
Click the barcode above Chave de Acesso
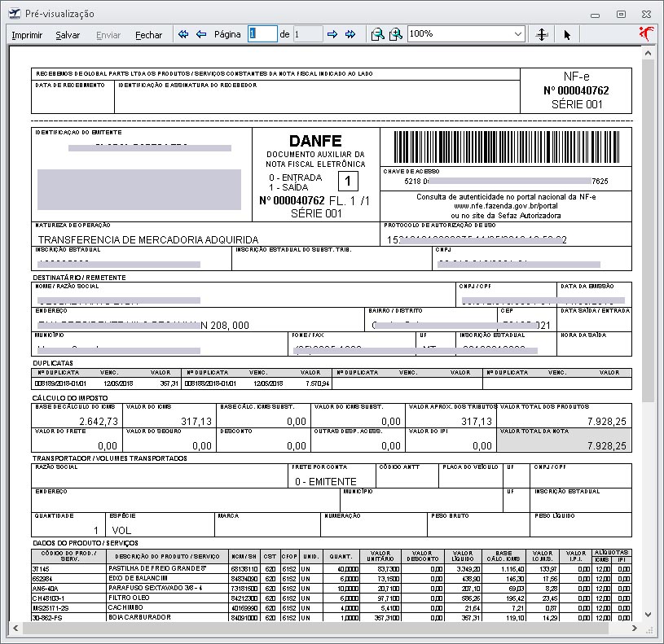(x=506, y=147)
